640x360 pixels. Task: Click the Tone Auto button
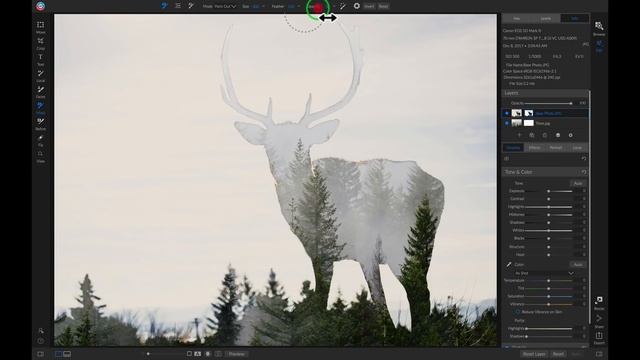tap(578, 183)
